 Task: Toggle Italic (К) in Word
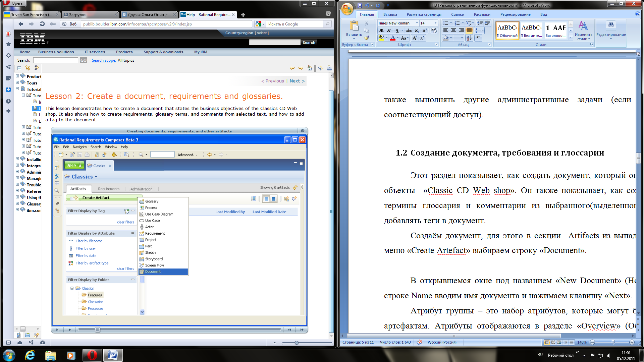coord(389,31)
